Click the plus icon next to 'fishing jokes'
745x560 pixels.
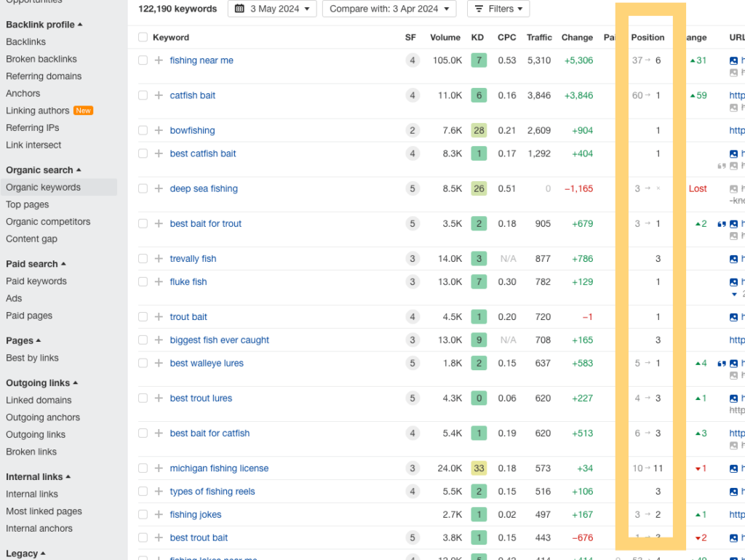pos(159,515)
